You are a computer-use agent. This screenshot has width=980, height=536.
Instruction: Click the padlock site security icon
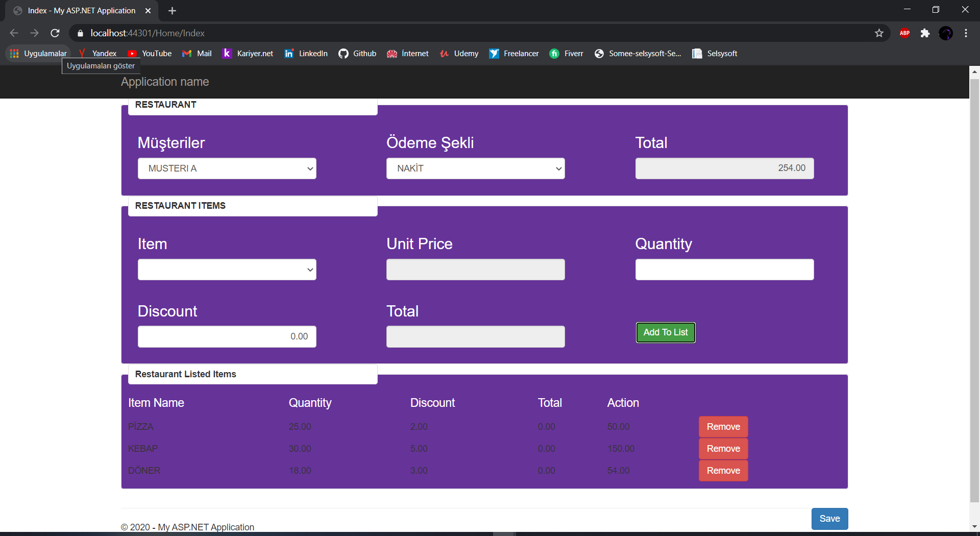point(80,33)
